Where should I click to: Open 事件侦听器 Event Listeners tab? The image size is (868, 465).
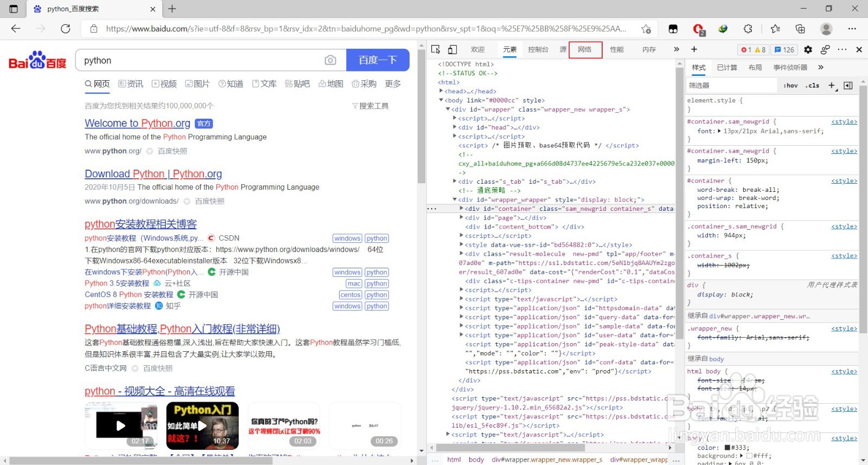click(790, 67)
